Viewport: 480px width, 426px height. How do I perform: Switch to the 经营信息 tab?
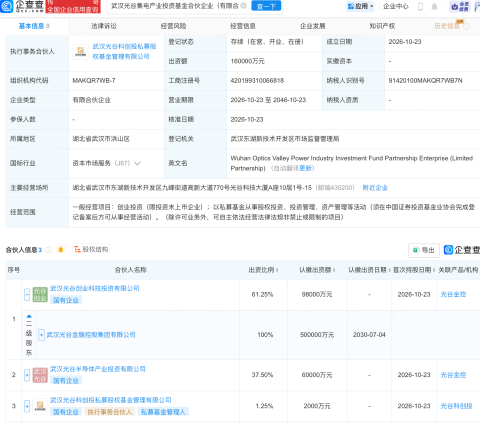(x=243, y=26)
